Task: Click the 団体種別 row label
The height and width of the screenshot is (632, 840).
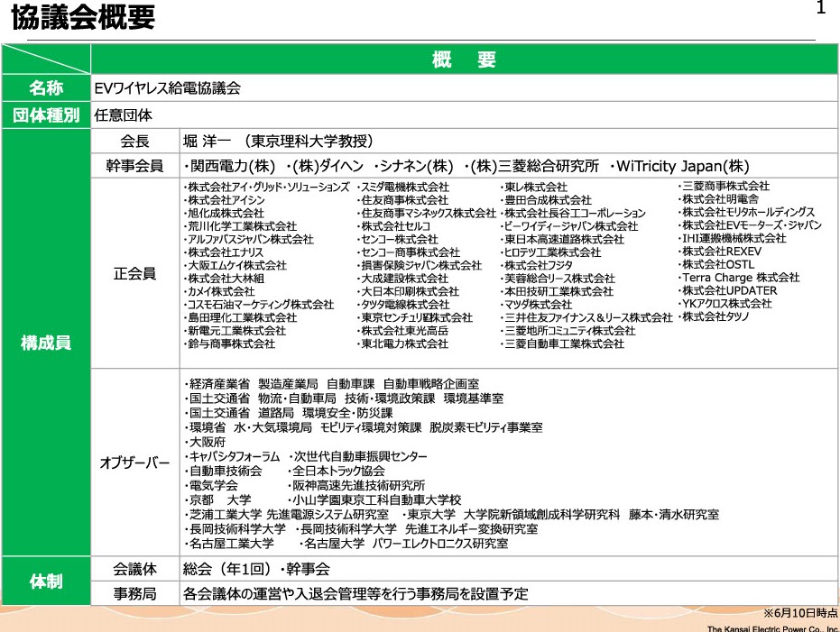Action: tap(45, 115)
